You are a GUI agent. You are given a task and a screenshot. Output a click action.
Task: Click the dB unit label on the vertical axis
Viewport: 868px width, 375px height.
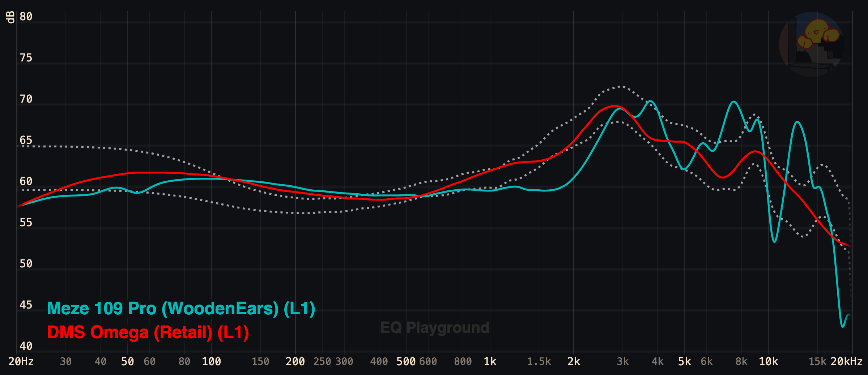(11, 17)
